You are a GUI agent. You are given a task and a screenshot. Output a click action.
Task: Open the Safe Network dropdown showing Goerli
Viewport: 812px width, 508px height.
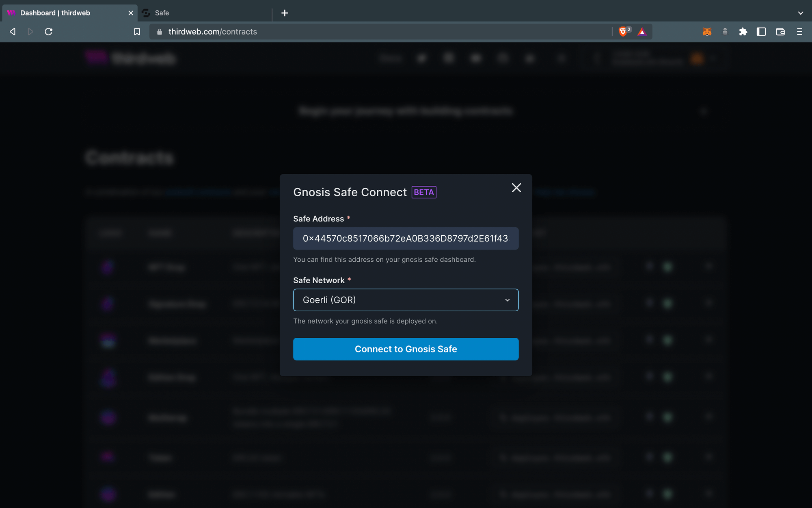coord(406,300)
